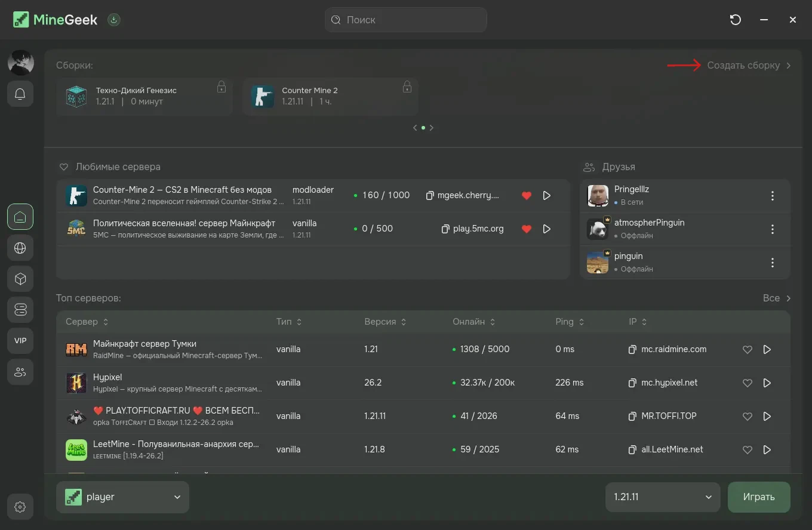Viewport: 812px width, 530px height.
Task: Open settings gear at sidebar bottom
Action: (x=20, y=507)
